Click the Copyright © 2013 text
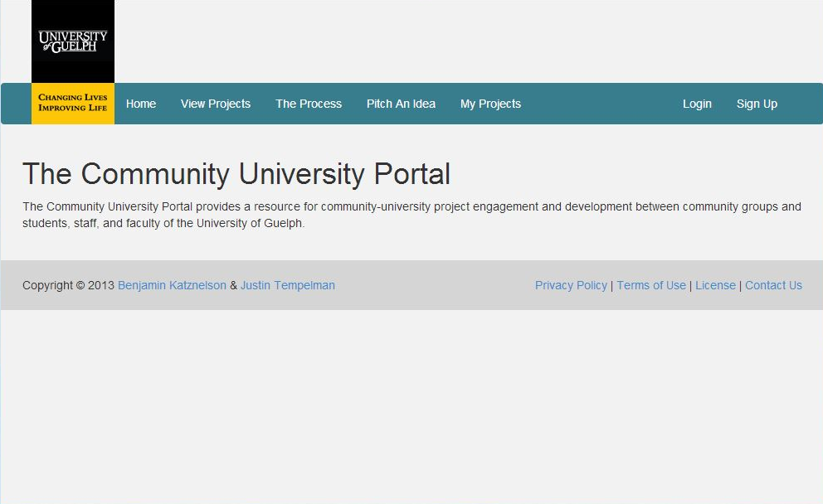 point(68,285)
